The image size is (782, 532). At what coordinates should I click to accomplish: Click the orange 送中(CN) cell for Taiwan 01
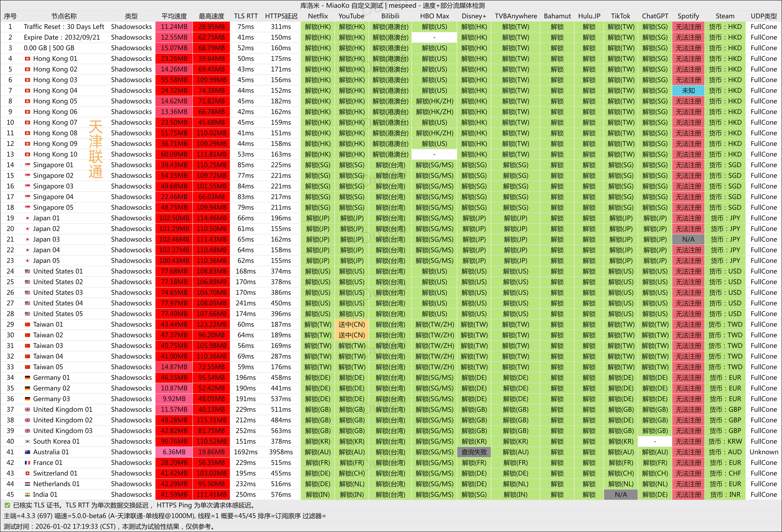(x=352, y=325)
